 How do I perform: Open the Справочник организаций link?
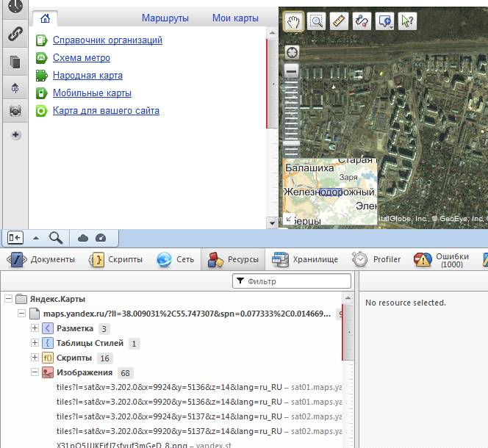point(107,40)
